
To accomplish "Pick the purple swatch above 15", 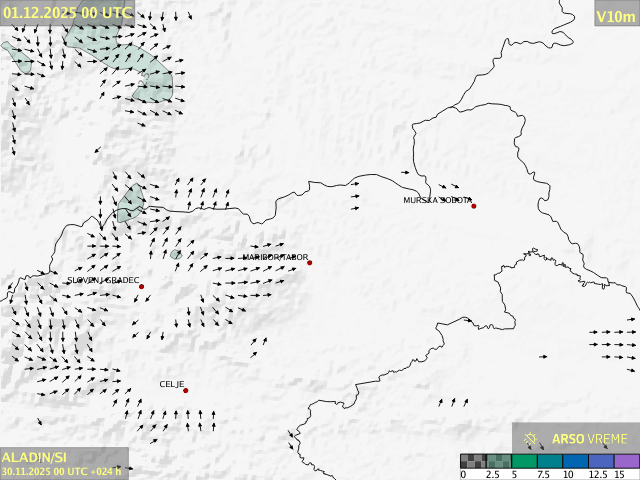I will (626, 461).
